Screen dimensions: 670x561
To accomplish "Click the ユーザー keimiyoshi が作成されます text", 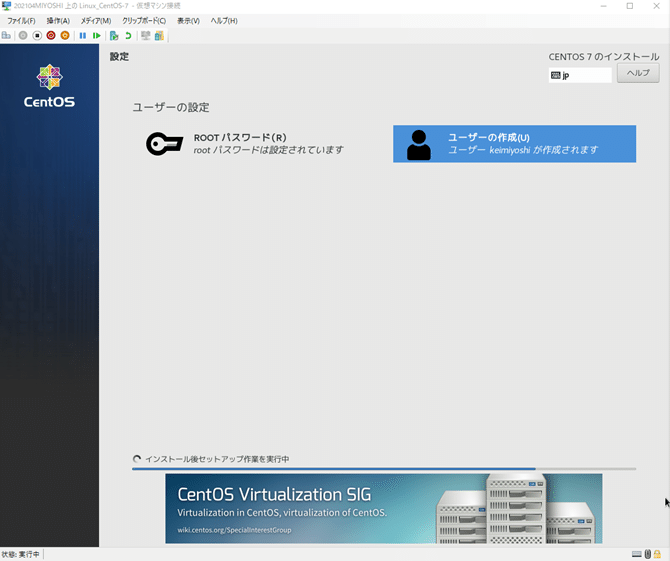I will coord(523,150).
